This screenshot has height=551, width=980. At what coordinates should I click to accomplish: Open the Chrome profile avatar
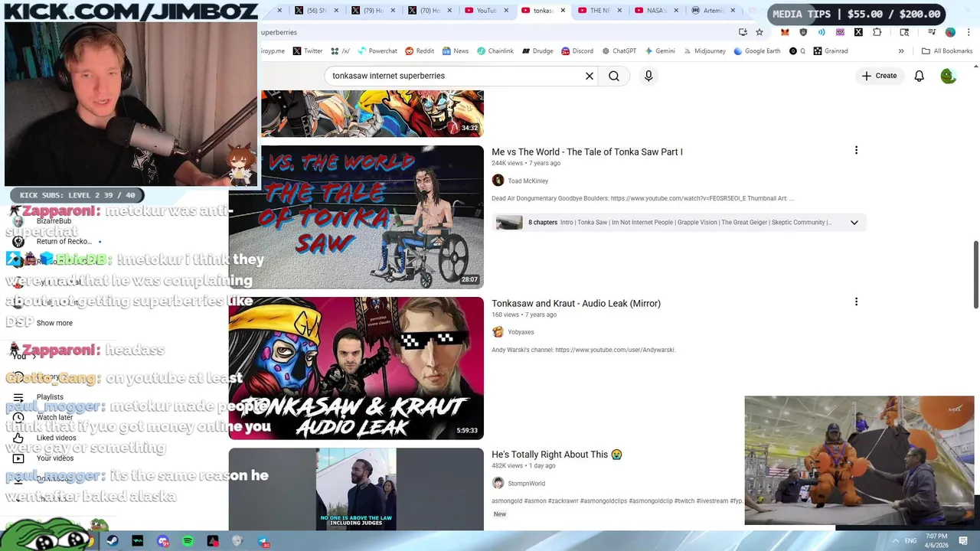[950, 32]
